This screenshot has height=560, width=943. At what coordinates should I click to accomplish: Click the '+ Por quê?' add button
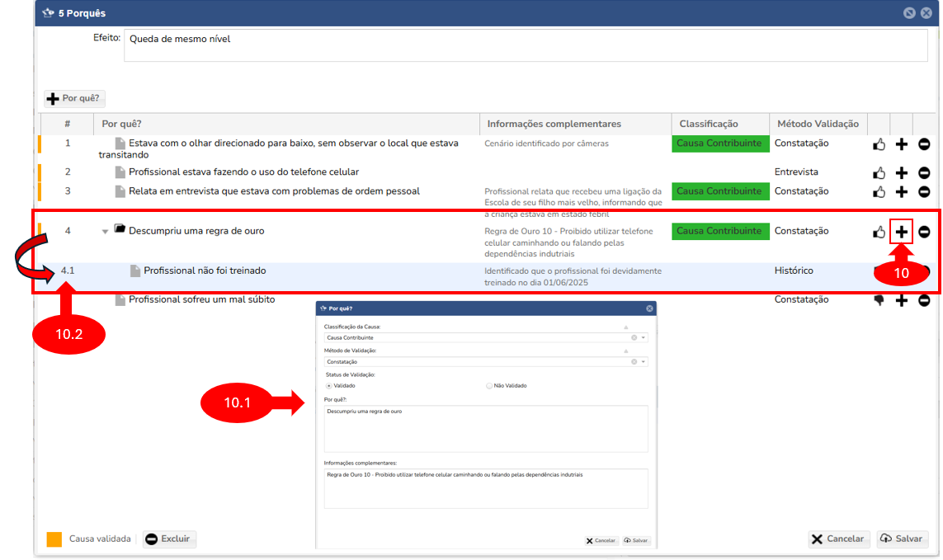tap(74, 98)
